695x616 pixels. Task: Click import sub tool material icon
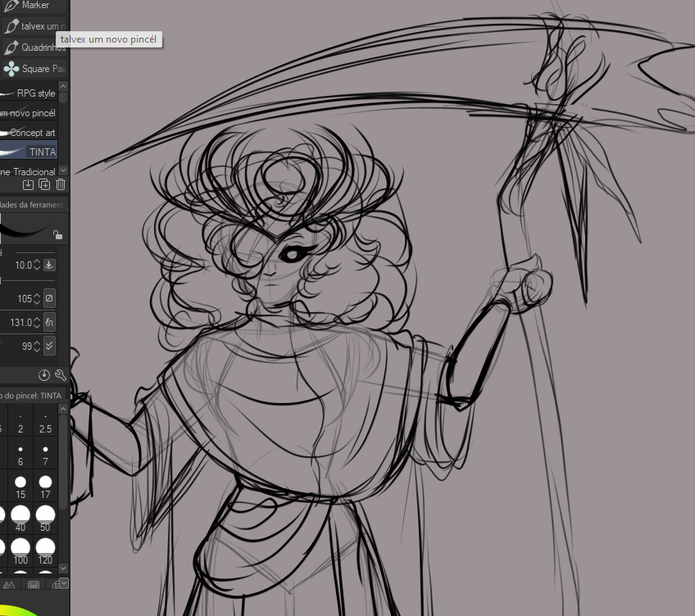[28, 185]
